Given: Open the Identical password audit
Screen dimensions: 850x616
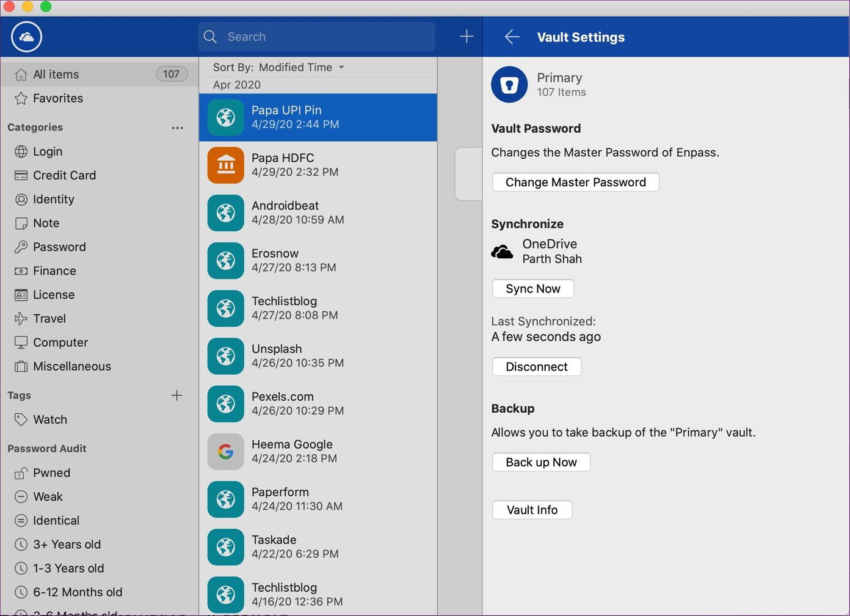Looking at the screenshot, I should [99, 520].
